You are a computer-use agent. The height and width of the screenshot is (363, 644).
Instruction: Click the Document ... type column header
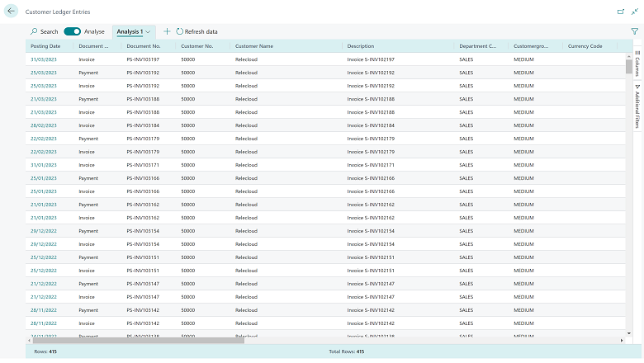pyautogui.click(x=93, y=46)
